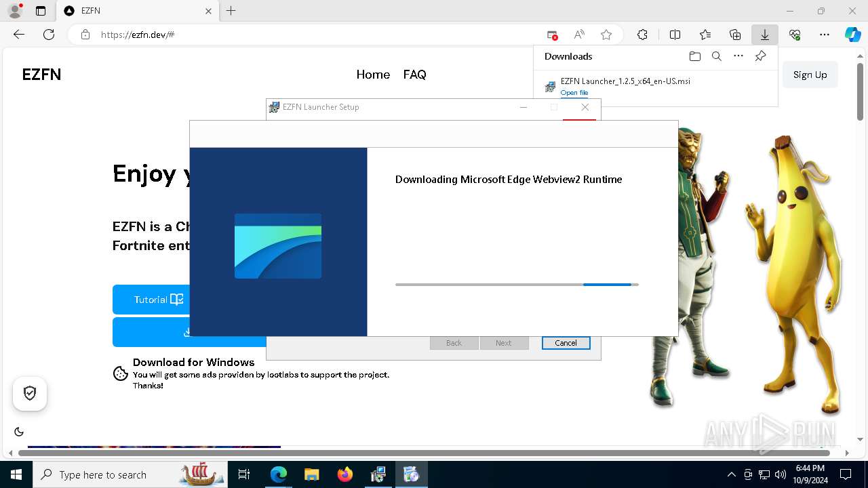Close the EZFN tab

point(208,11)
